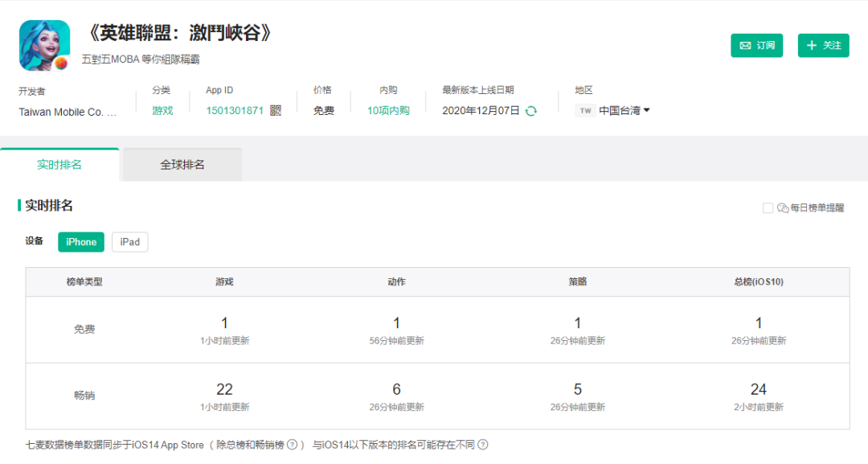The width and height of the screenshot is (868, 464).
Task: Open the 中国台湾 region dropdown
Action: tap(624, 111)
